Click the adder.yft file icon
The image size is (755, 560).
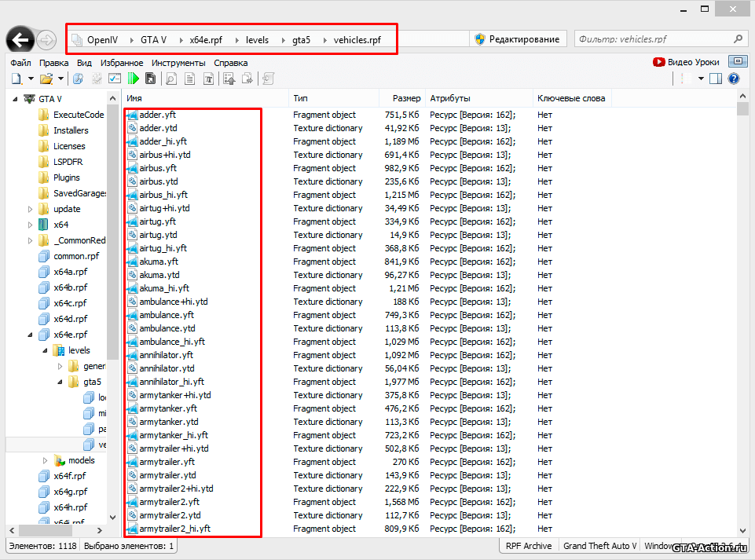(x=132, y=115)
